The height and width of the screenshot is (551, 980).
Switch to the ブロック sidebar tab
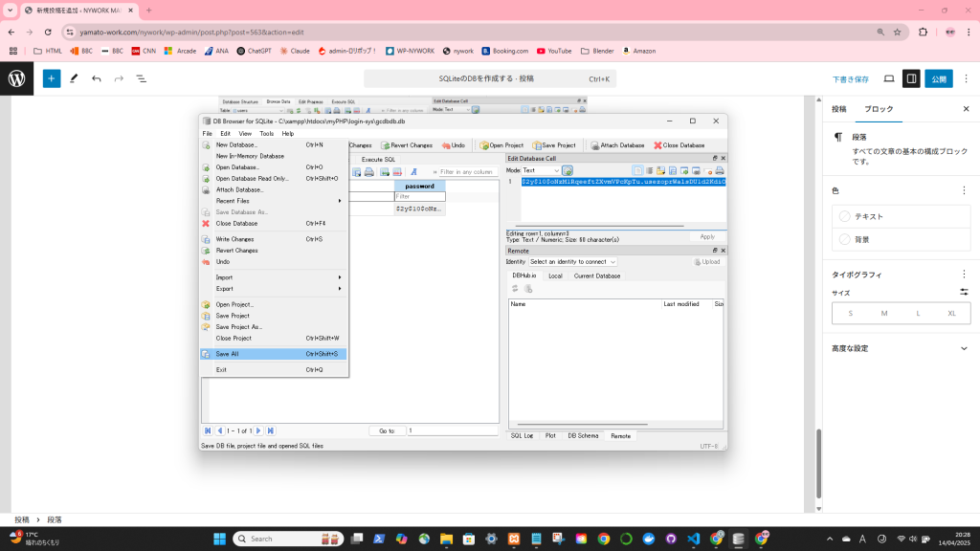click(879, 109)
